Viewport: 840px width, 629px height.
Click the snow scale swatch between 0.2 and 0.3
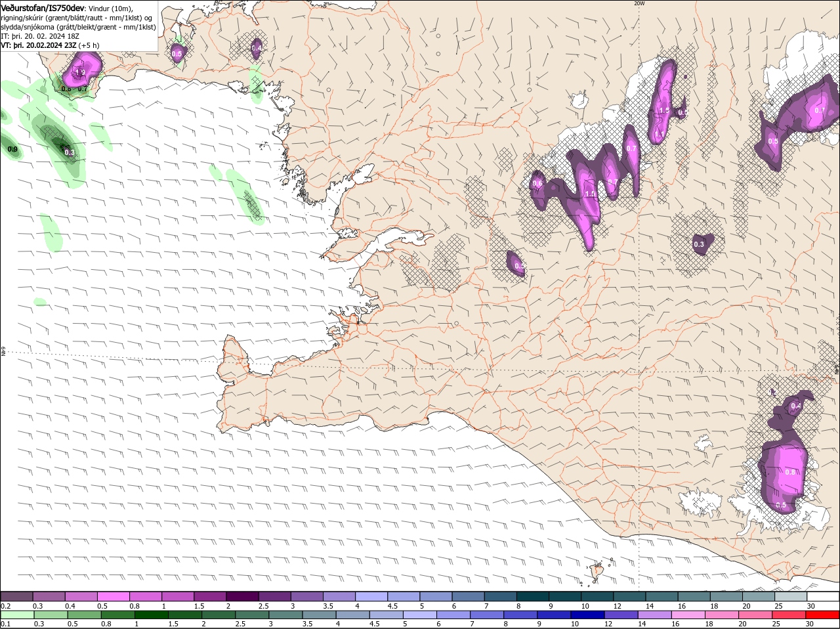point(16,596)
